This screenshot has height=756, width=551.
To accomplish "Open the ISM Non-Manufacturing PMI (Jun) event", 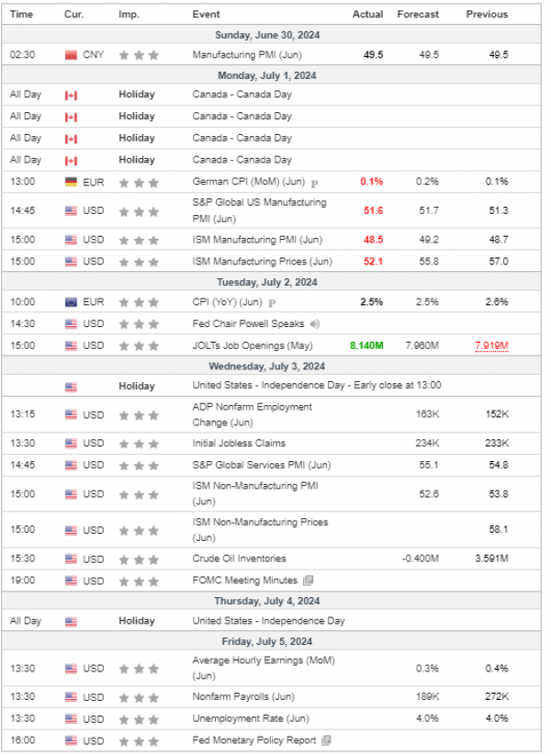I will [255, 493].
